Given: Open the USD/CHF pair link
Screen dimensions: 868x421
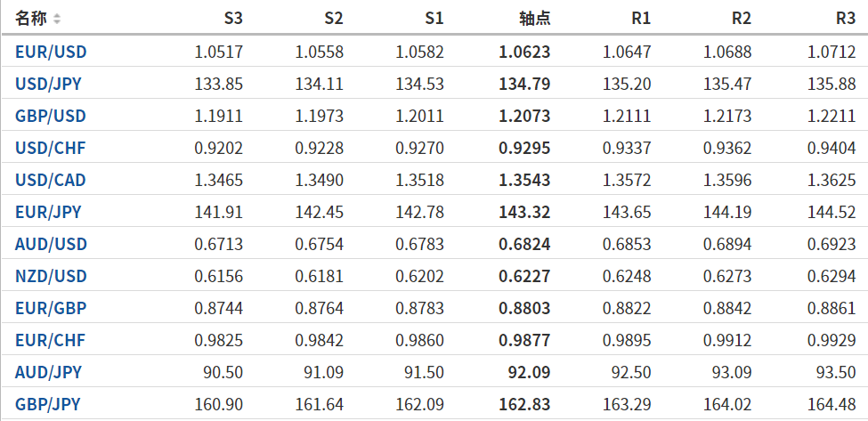Looking at the screenshot, I should [x=51, y=148].
